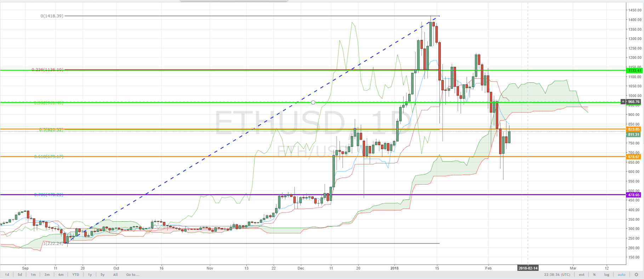Select the 6m time range
Viewport: 644px width, 279px height.
click(61, 275)
